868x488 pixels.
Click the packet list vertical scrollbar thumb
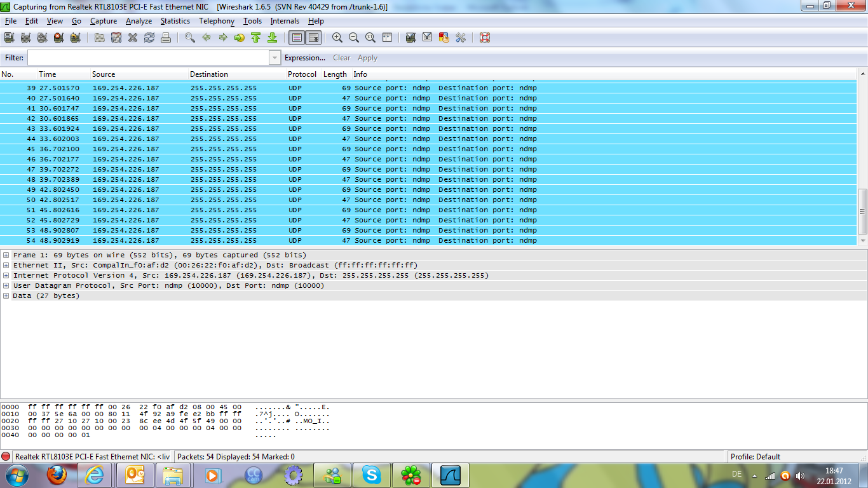[x=862, y=212]
